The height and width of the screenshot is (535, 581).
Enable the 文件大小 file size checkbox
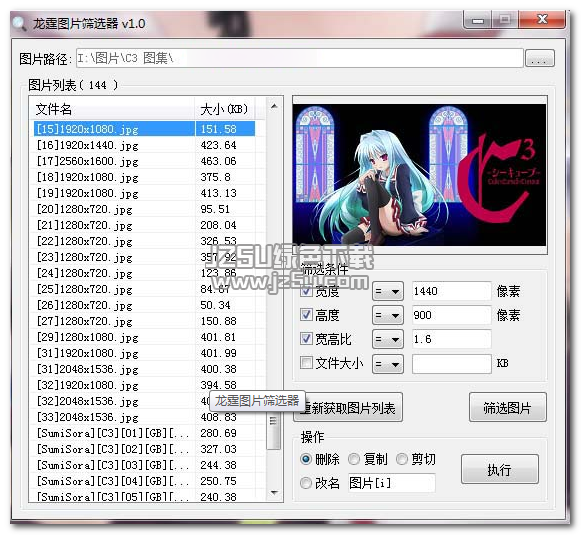pyautogui.click(x=306, y=363)
